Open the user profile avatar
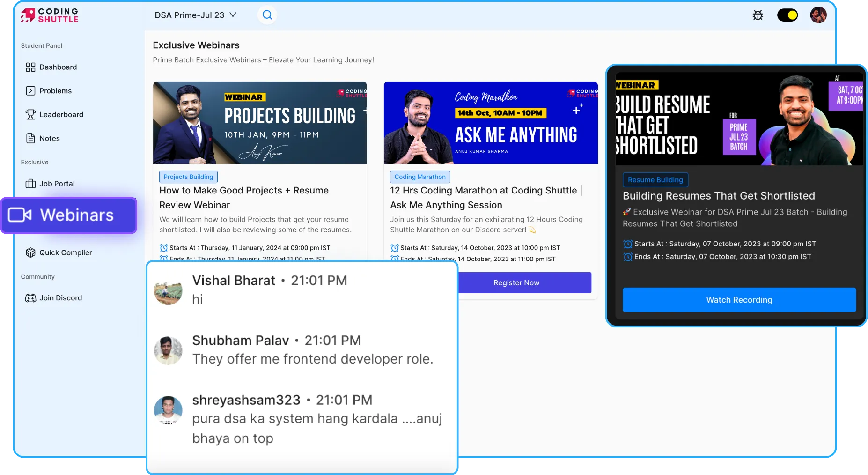The width and height of the screenshot is (868, 475). (x=818, y=15)
